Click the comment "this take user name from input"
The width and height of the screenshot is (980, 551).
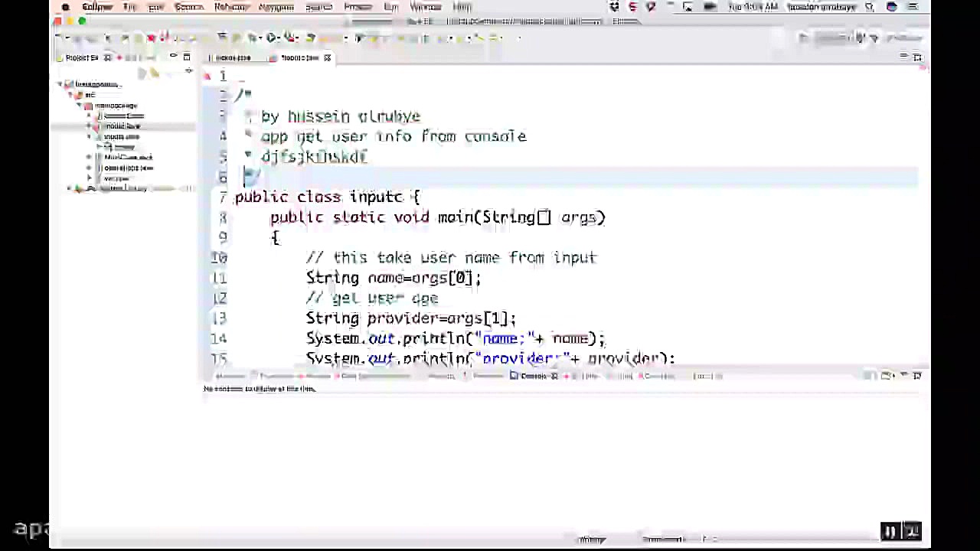pyautogui.click(x=451, y=258)
